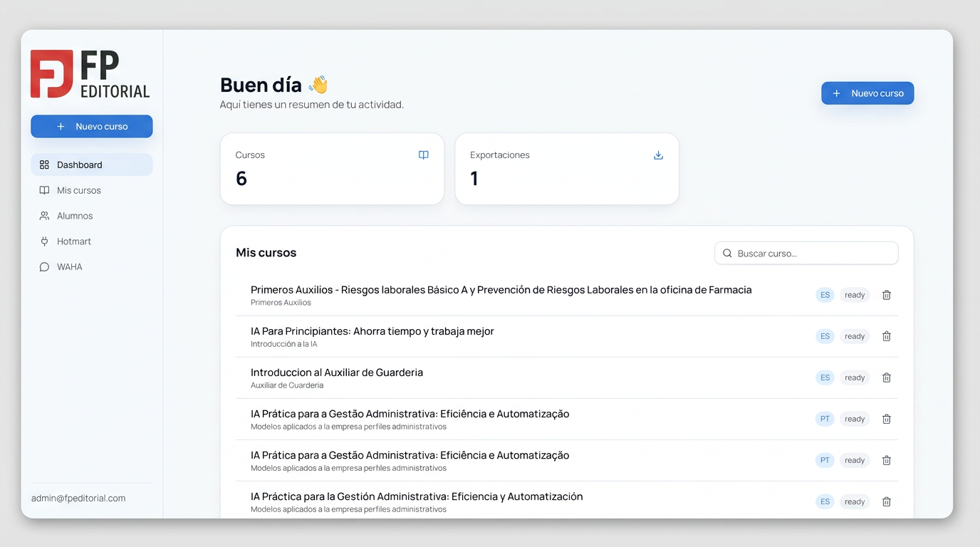Screen dimensions: 980x547
Task: Click the admin@fpeditorial.com account label
Action: click(x=78, y=499)
